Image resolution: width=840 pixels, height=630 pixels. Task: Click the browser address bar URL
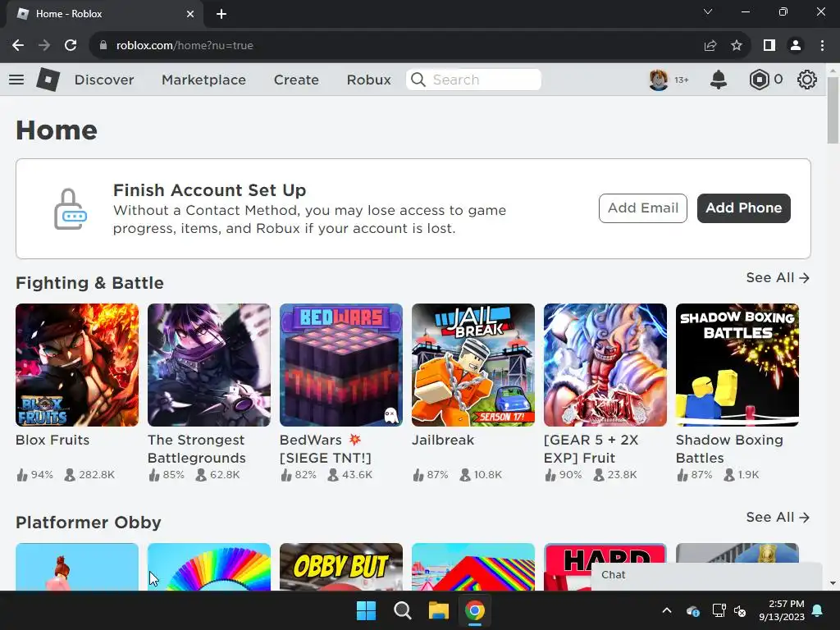(x=185, y=46)
